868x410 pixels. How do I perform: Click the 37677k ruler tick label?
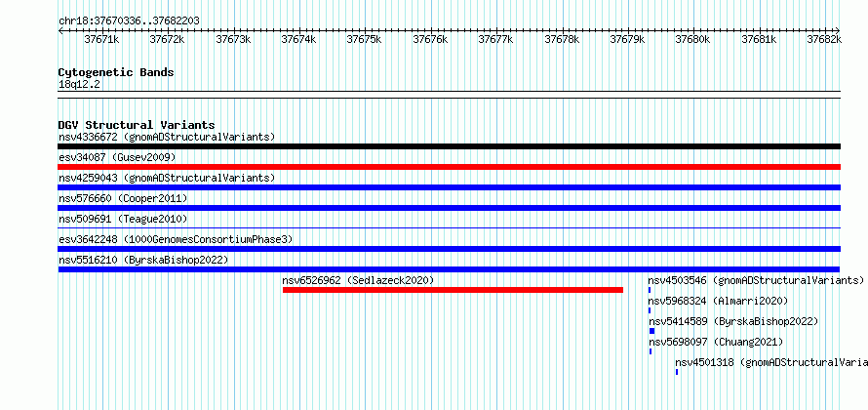[495, 39]
